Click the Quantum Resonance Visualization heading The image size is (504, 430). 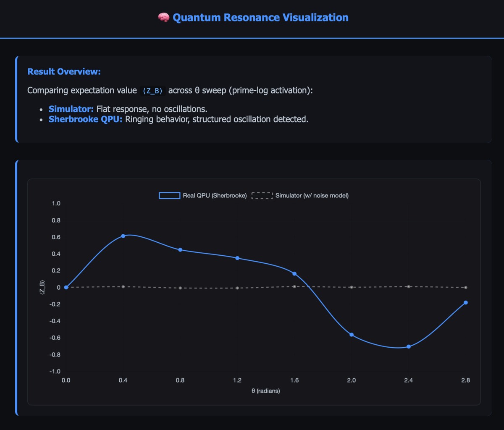point(260,18)
